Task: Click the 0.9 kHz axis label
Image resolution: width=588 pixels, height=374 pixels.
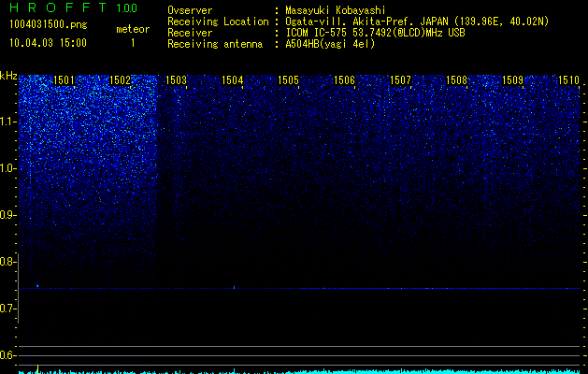Action: [x=7, y=215]
